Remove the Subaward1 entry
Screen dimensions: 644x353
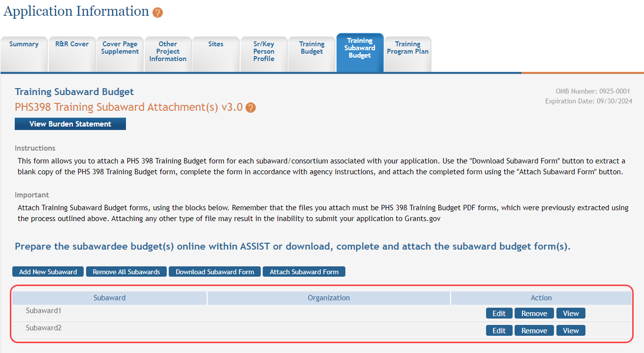[x=534, y=314]
